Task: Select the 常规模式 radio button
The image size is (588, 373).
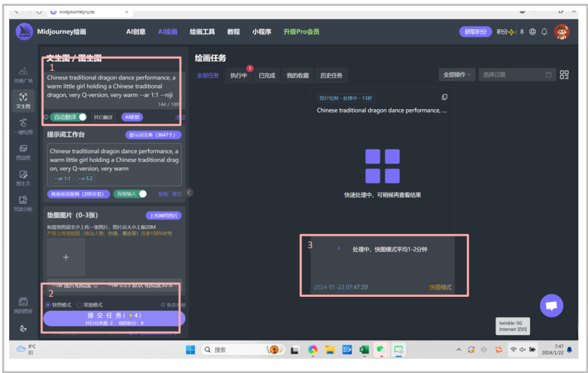Action: [x=79, y=305]
